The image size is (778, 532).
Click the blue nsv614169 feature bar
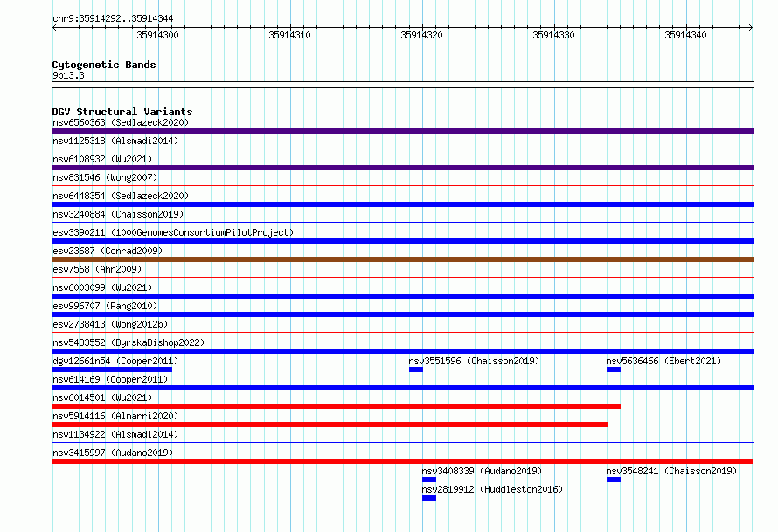click(402, 388)
